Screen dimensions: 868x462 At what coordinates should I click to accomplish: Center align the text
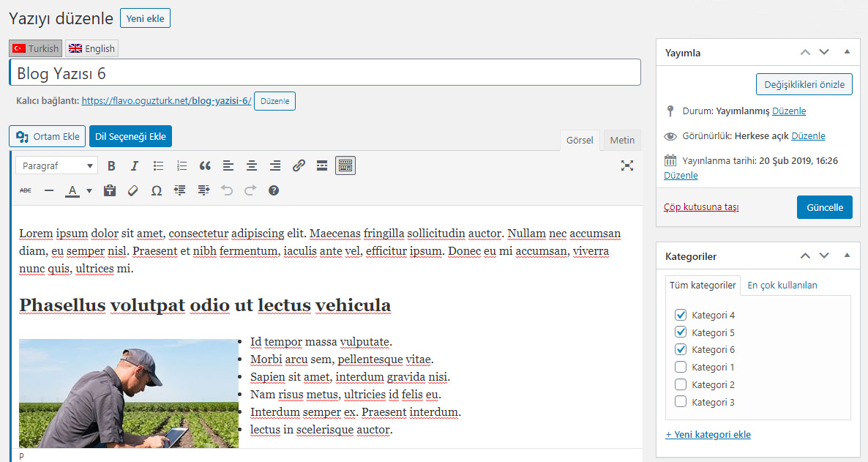tap(252, 165)
